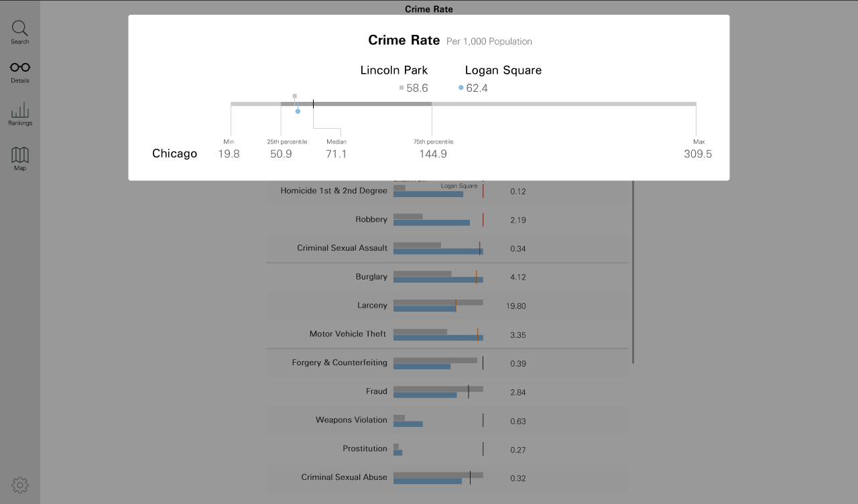The width and height of the screenshot is (858, 504).
Task: Click the Logan Square 62.4 value
Action: point(477,88)
